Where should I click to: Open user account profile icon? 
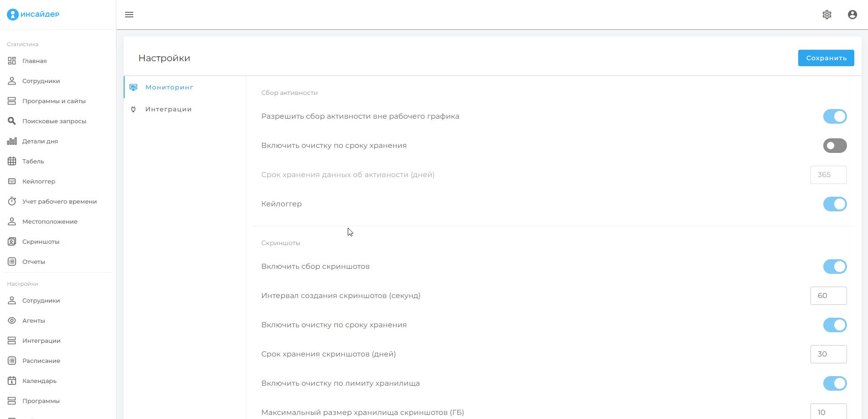click(x=852, y=15)
